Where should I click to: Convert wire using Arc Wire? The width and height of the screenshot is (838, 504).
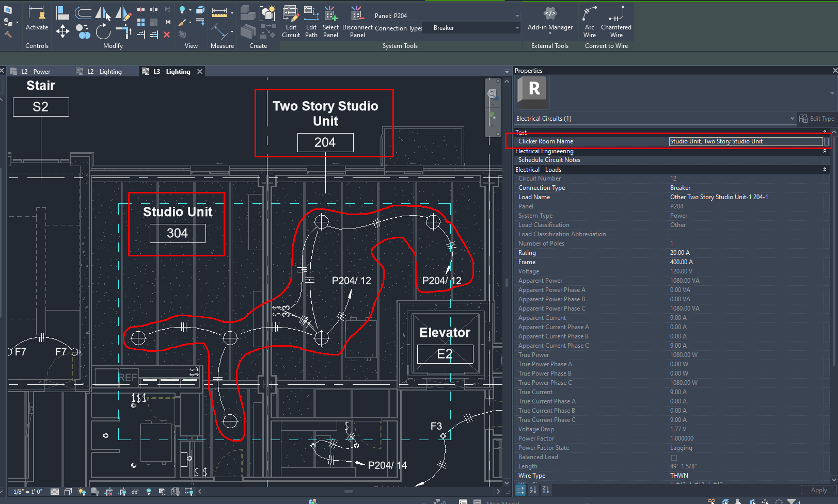point(590,22)
